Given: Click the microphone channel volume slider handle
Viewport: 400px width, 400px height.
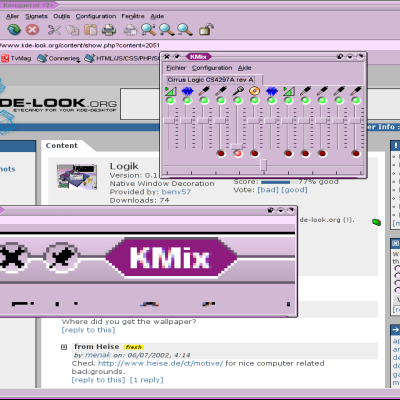Looking at the screenshot, I should 237,146.
